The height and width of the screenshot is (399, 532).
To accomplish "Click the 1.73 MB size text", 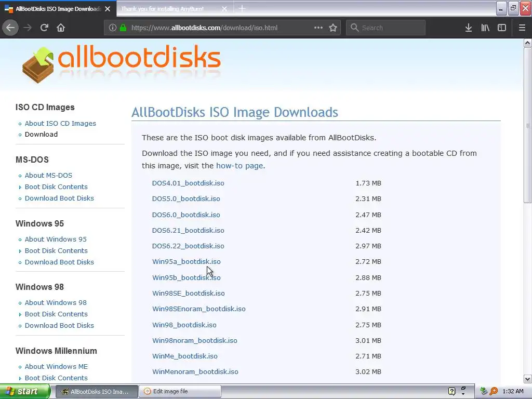I will (368, 183).
